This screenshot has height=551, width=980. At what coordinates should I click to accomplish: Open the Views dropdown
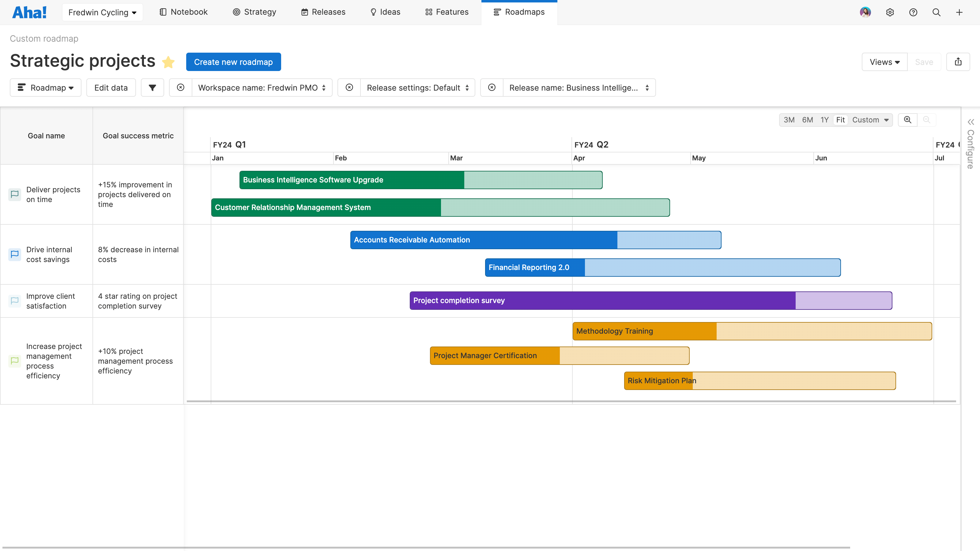pos(884,62)
